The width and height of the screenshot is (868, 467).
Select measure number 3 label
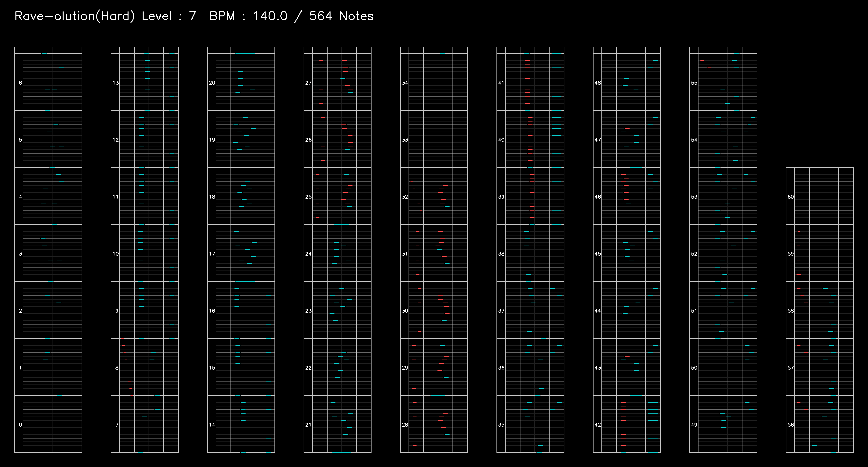point(21,253)
